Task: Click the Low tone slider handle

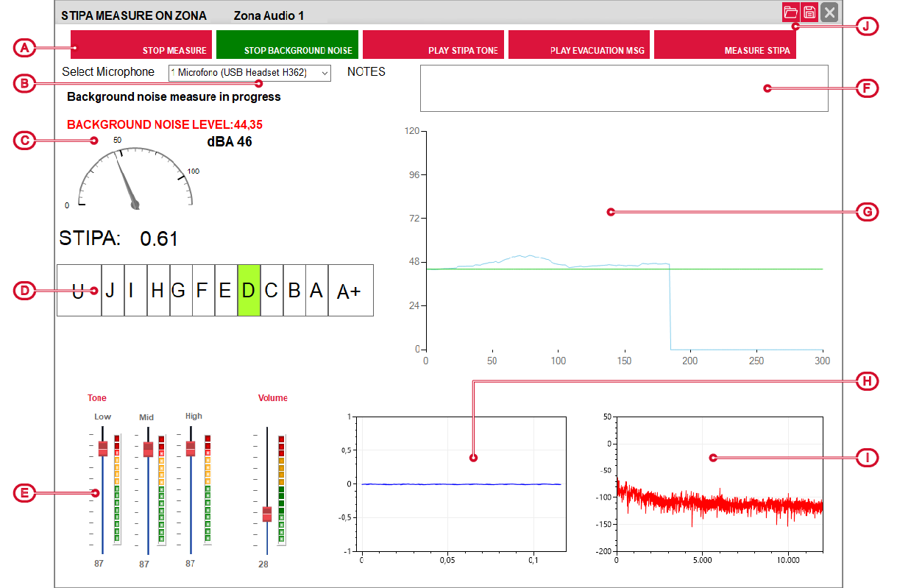Action: tap(103, 448)
